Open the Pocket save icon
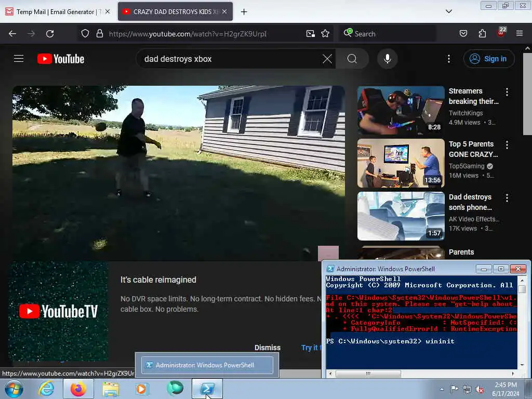The width and height of the screenshot is (532, 399). point(463,34)
